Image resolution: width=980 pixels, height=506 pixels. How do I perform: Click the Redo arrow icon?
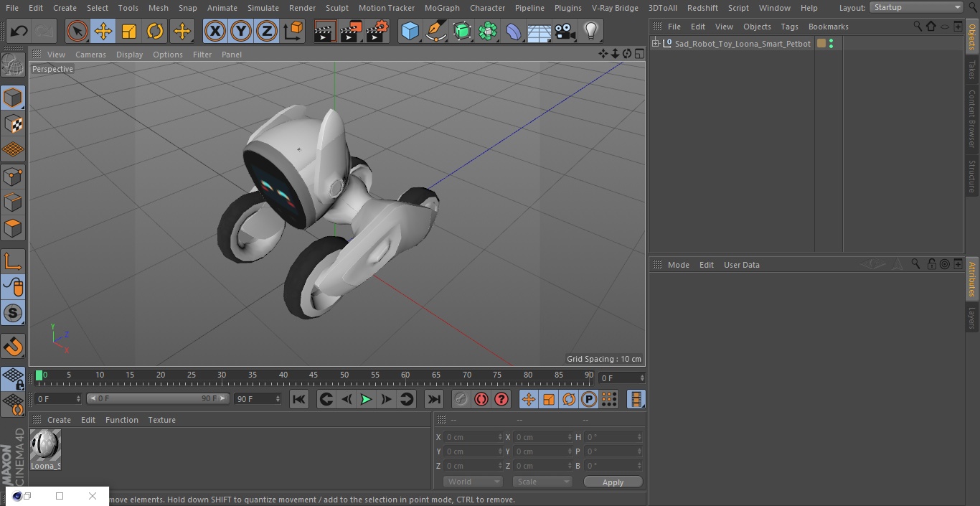pos(44,31)
